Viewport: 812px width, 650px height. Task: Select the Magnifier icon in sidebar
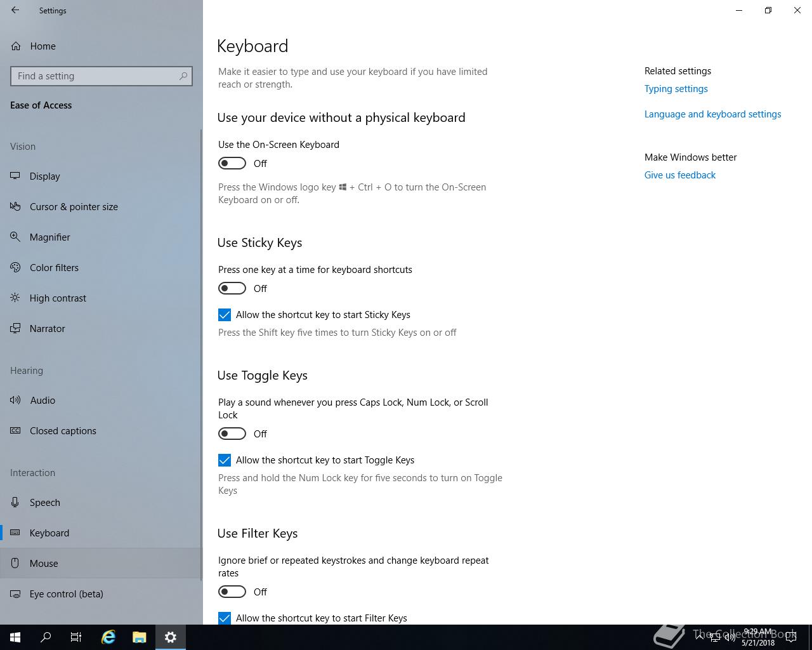[x=15, y=237]
